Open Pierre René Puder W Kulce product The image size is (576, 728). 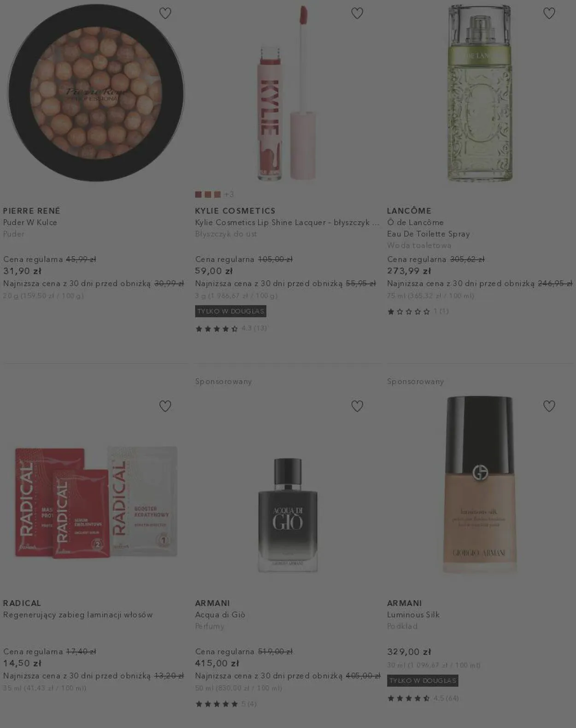point(30,222)
